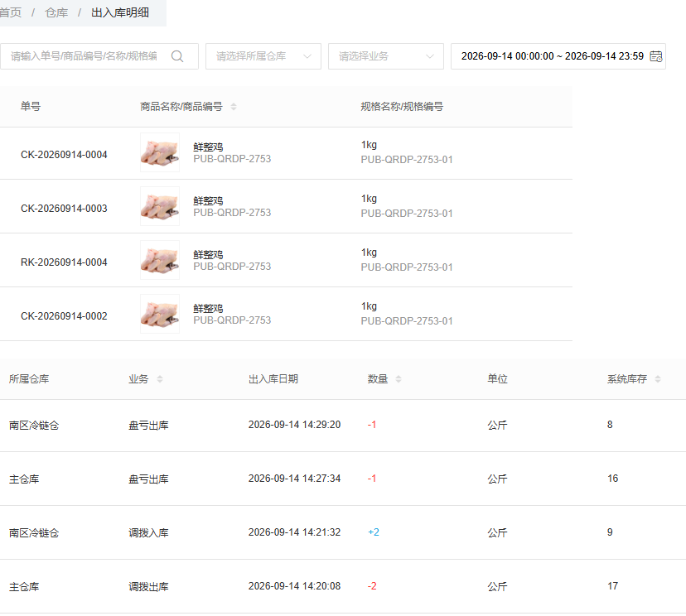Click system stock value 16
686x616 pixels.
[612, 479]
